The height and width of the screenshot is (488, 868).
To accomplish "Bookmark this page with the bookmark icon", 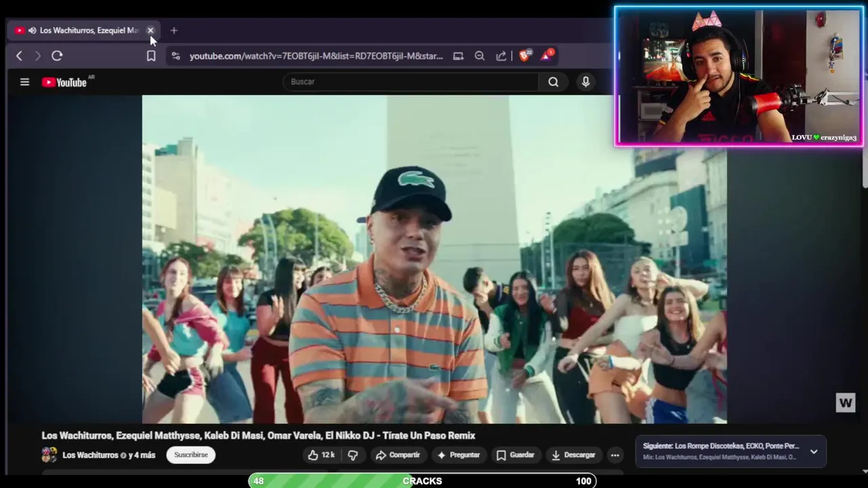I will tap(151, 56).
